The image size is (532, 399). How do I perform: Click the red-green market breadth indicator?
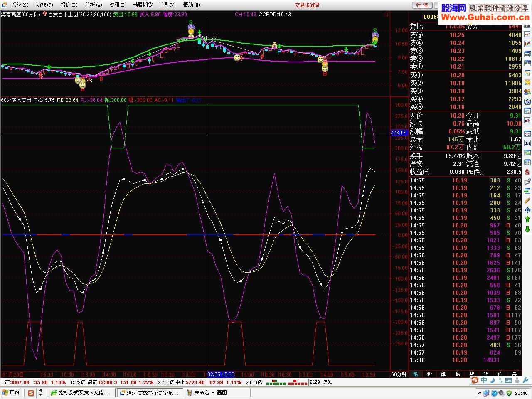tap(287, 382)
